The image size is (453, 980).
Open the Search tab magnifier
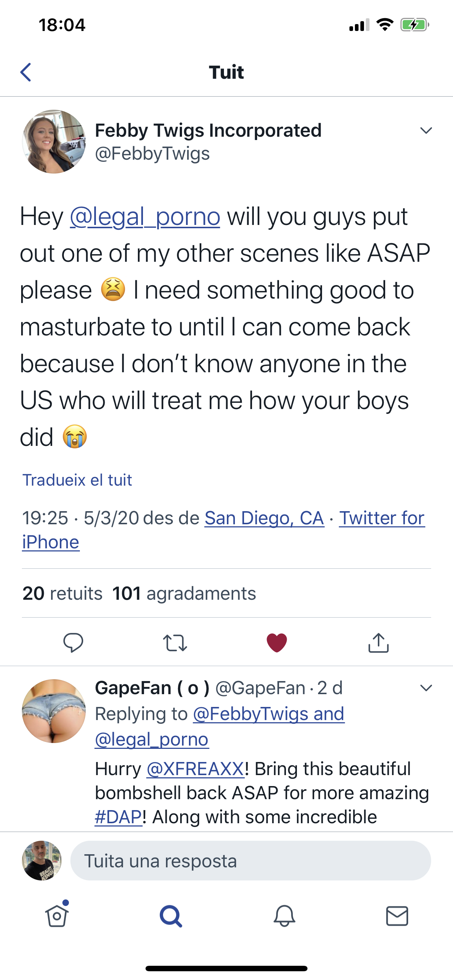tap(171, 916)
